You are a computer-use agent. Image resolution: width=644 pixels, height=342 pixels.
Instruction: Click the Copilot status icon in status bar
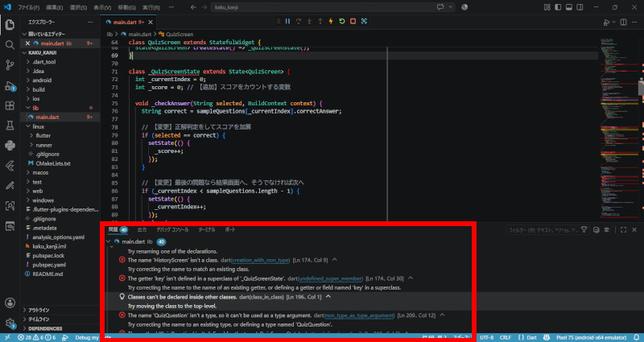coord(547,337)
